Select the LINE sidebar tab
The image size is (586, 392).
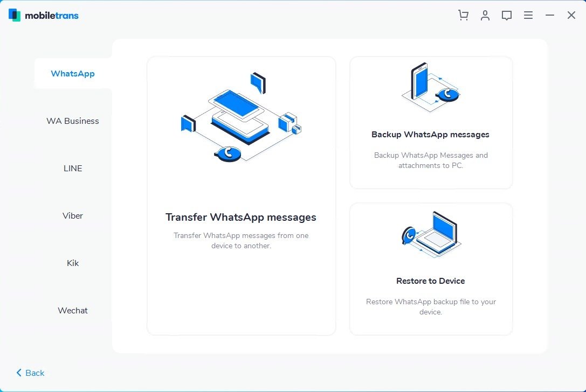click(x=72, y=168)
